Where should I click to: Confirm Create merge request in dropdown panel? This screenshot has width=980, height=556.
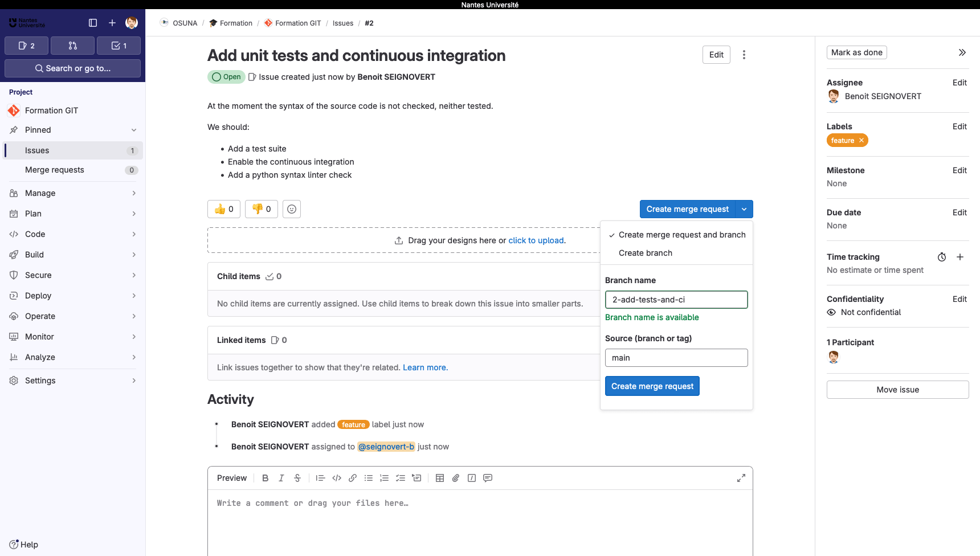click(x=652, y=386)
